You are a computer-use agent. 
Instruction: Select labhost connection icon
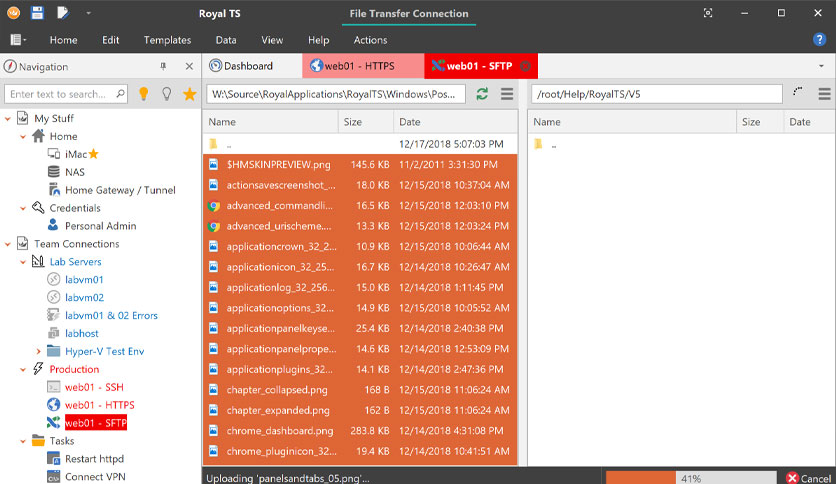coord(53,333)
